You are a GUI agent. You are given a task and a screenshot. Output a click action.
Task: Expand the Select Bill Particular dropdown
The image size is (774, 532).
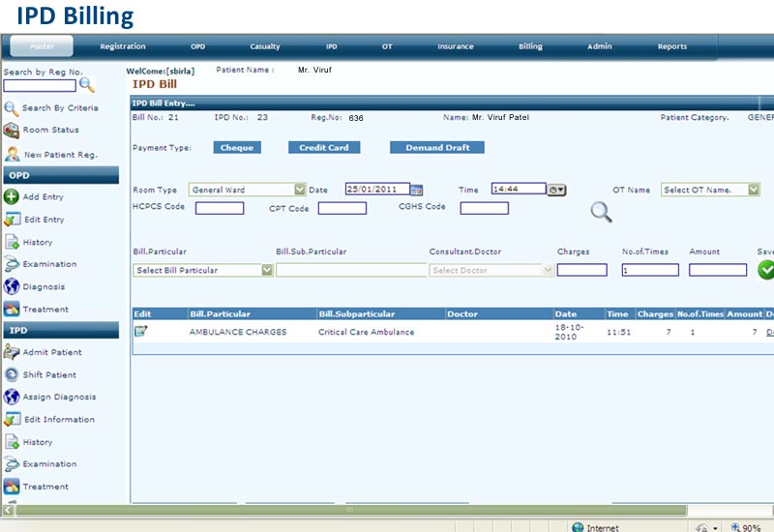[267, 270]
